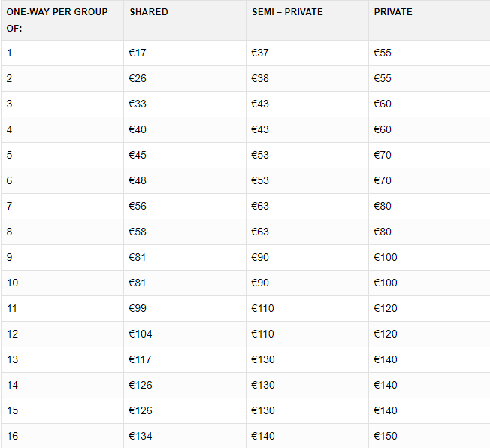Screen dimensions: 490x448
Task: Click the €70 private price for group of 5
Action: coord(383,155)
